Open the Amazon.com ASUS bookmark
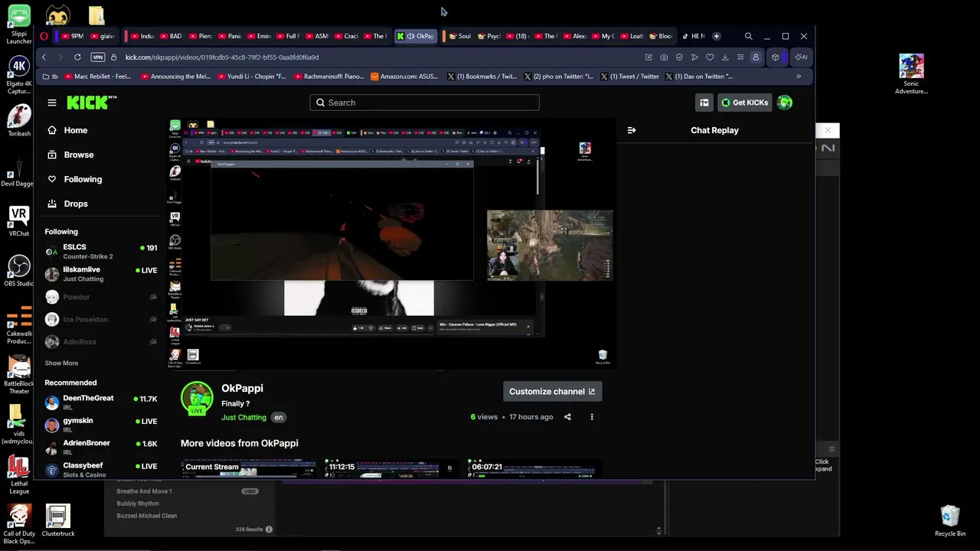The image size is (980, 551). pyautogui.click(x=405, y=77)
